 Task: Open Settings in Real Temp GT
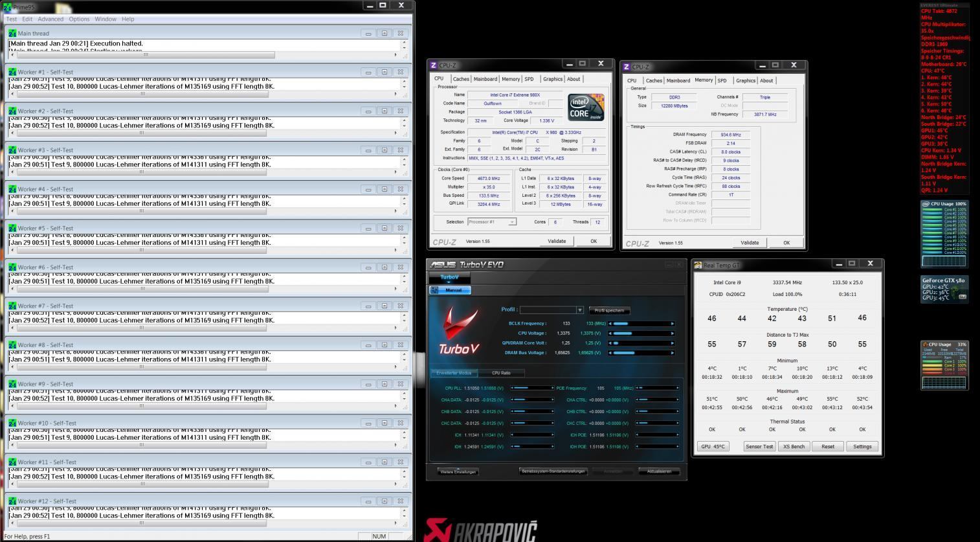862,446
